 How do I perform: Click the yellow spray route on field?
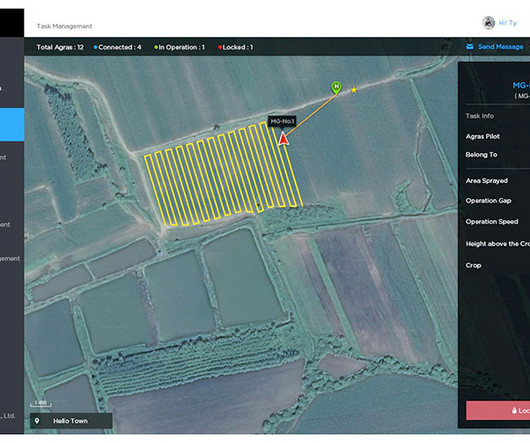tap(223, 174)
